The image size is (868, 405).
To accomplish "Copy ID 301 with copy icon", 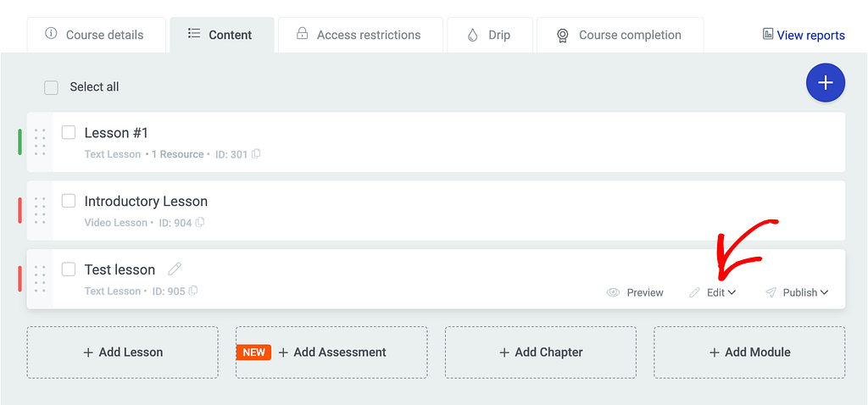I will click(x=256, y=154).
